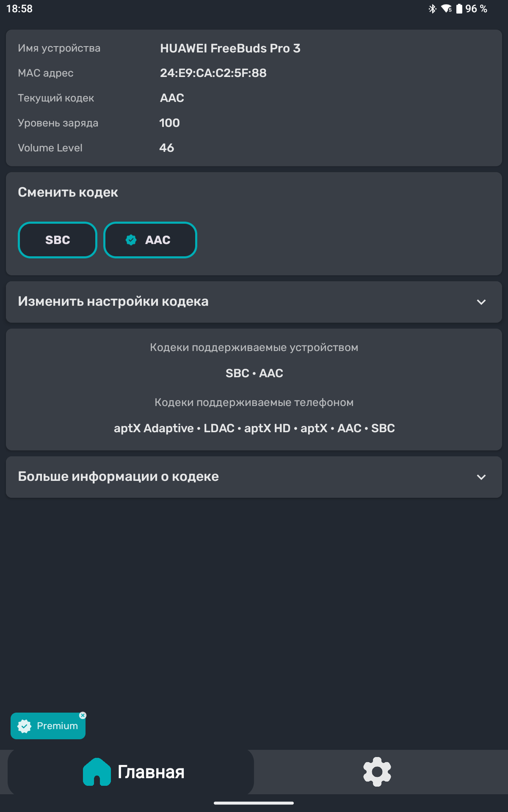Open the Больше информации о кодеке title
This screenshot has width=508, height=812.
(118, 477)
